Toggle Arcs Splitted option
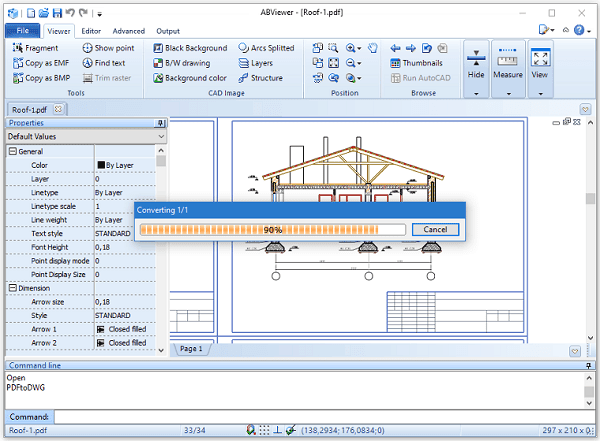The width and height of the screenshot is (600, 441). (266, 48)
